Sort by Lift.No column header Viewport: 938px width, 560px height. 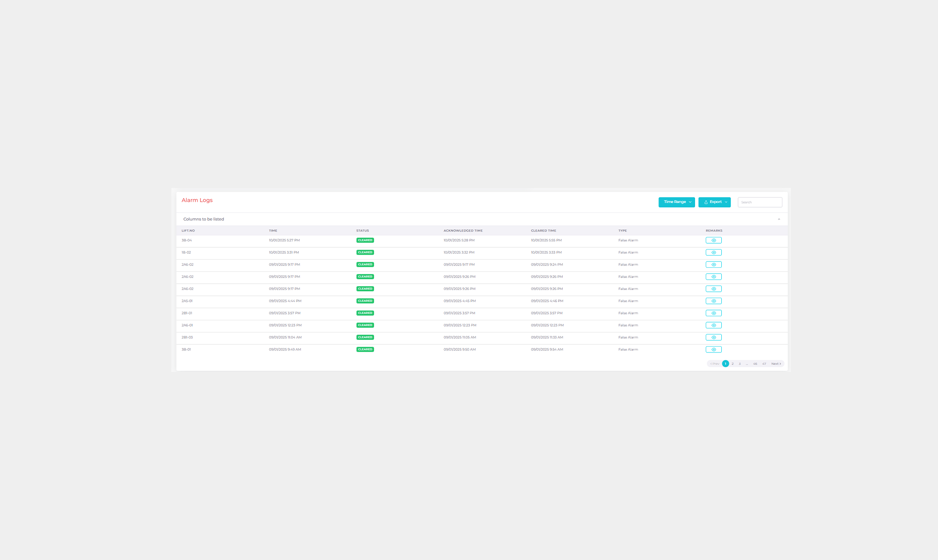(x=188, y=231)
